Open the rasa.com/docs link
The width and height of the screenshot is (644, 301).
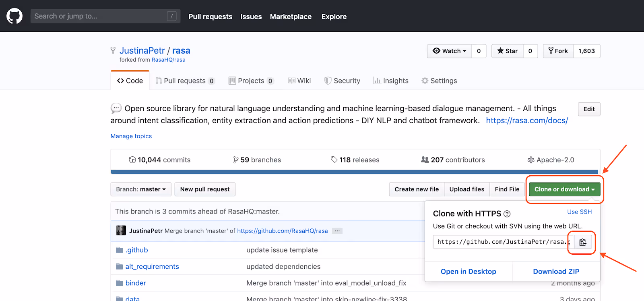[x=527, y=120]
